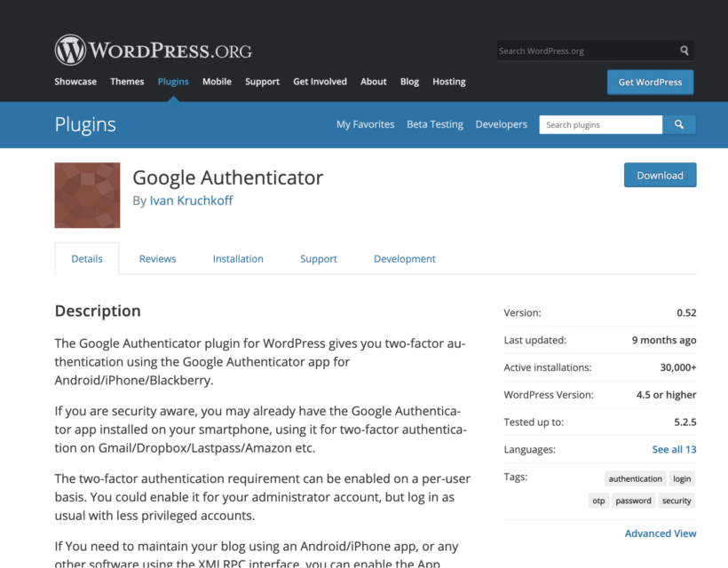Open the Advanced View page

pos(661,532)
